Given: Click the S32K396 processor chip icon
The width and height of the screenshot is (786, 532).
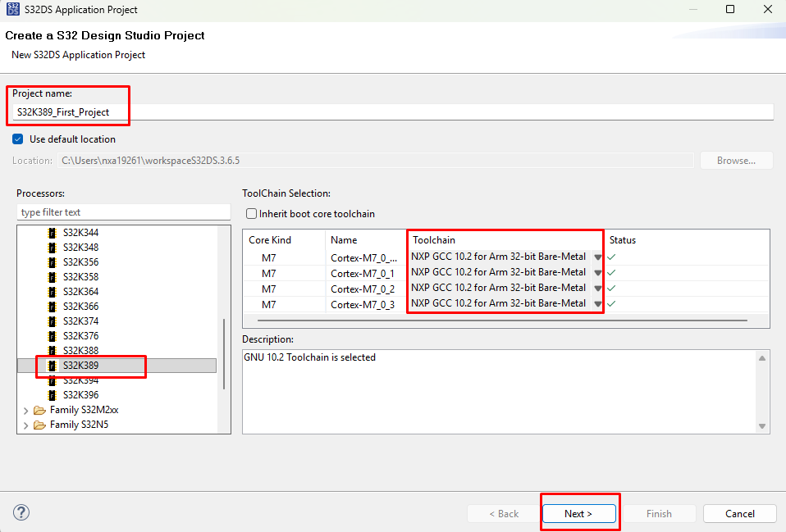Looking at the screenshot, I should (x=53, y=395).
